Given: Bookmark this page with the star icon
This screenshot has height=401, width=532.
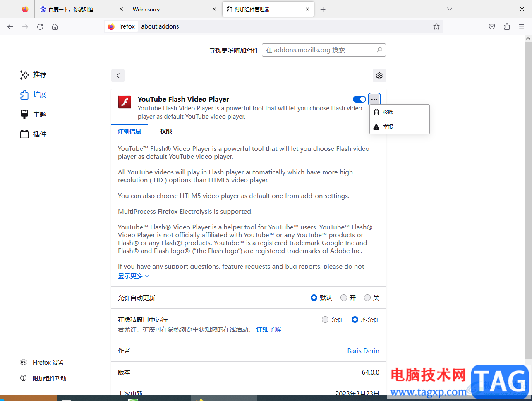Looking at the screenshot, I should point(436,26).
